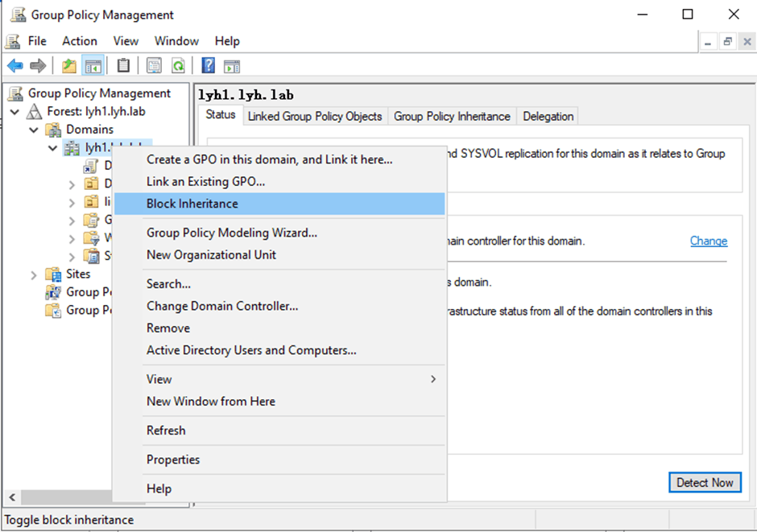Switch to the Status tab

pos(221,115)
